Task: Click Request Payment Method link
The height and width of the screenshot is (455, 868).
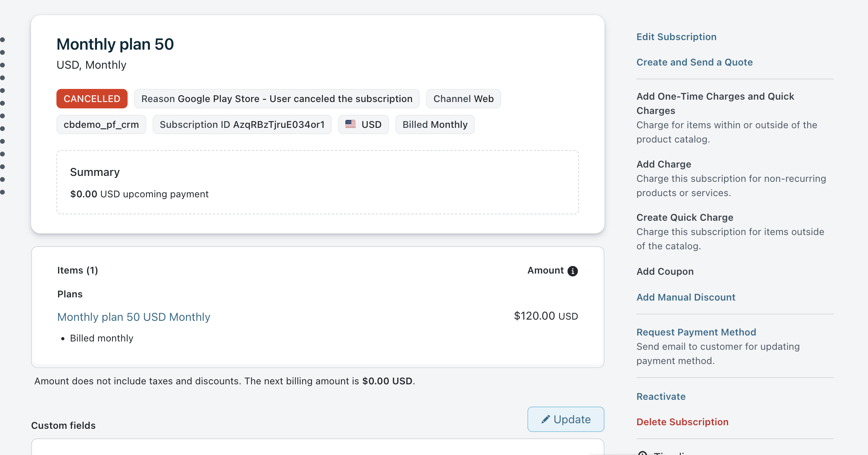Action: 696,332
